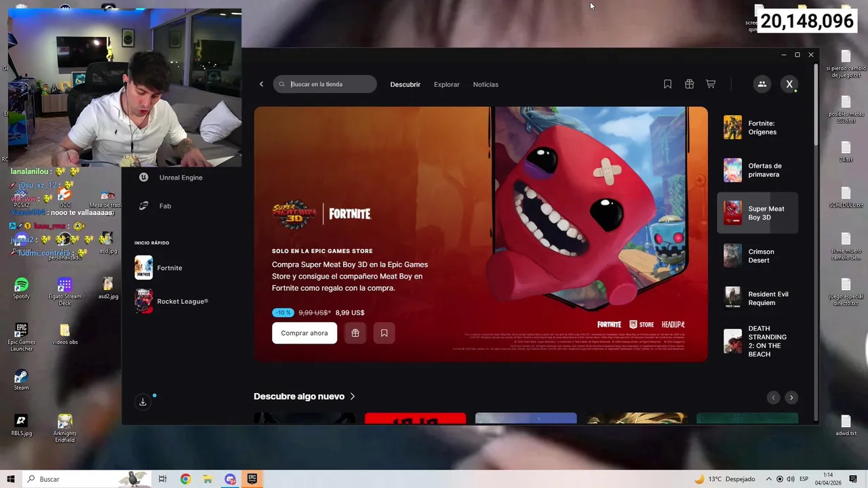The image size is (868, 488).
Task: Select Ofertas de primavera in carousel list
Action: tap(757, 170)
